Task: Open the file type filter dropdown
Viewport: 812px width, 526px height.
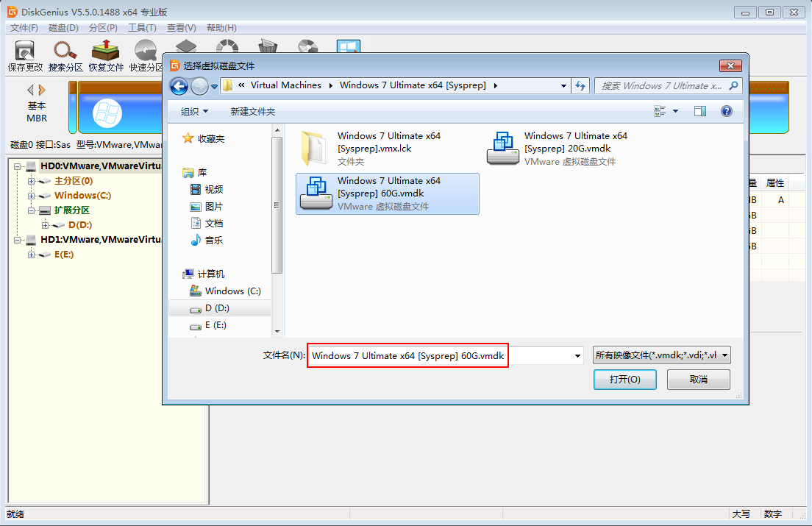Action: pyautogui.click(x=662, y=356)
